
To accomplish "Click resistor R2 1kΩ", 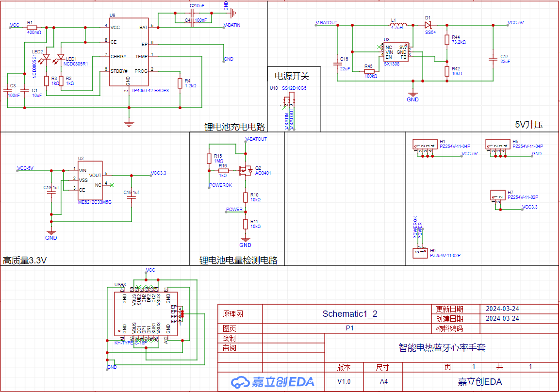I will coord(61,81).
